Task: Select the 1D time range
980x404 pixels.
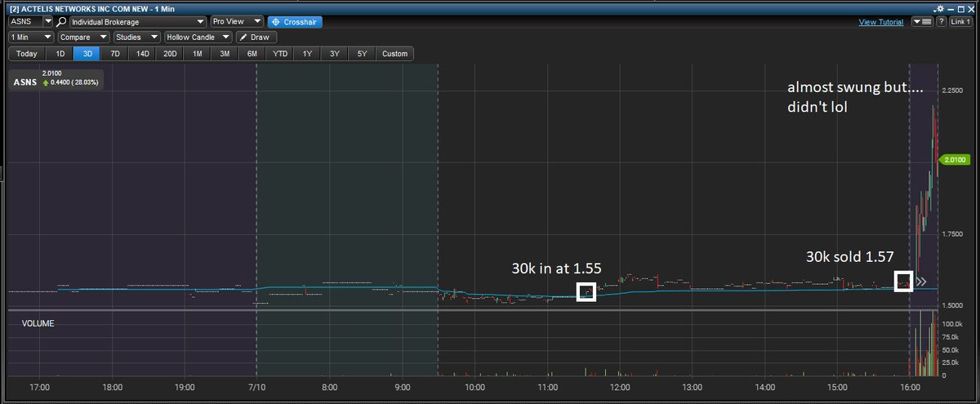Action: point(60,54)
